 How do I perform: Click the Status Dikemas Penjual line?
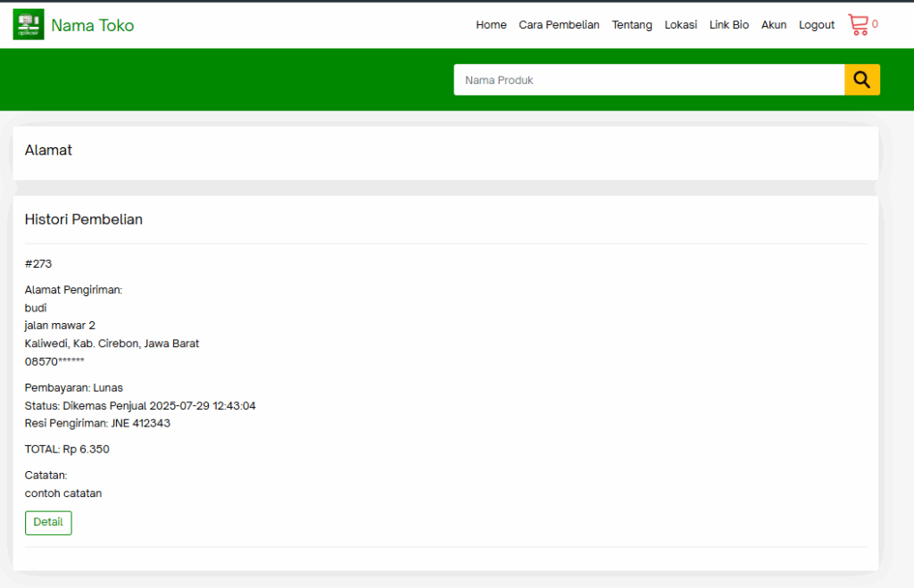(x=140, y=406)
